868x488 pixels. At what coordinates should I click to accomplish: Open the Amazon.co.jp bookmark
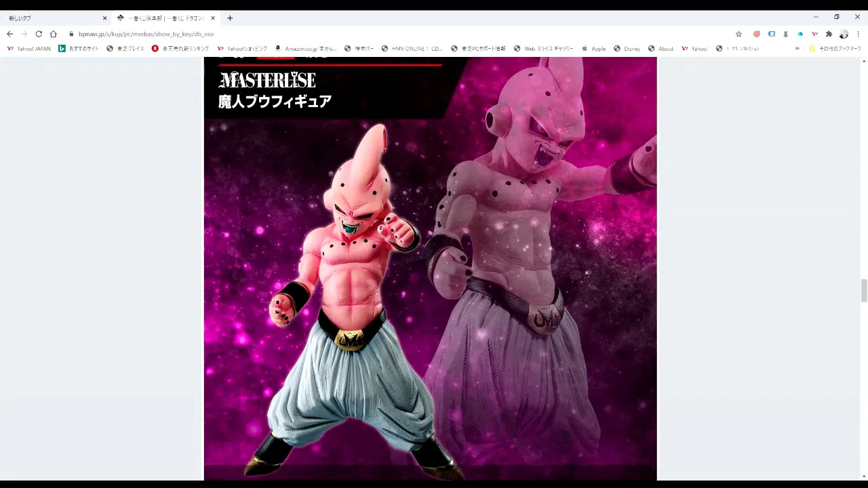[x=306, y=49]
